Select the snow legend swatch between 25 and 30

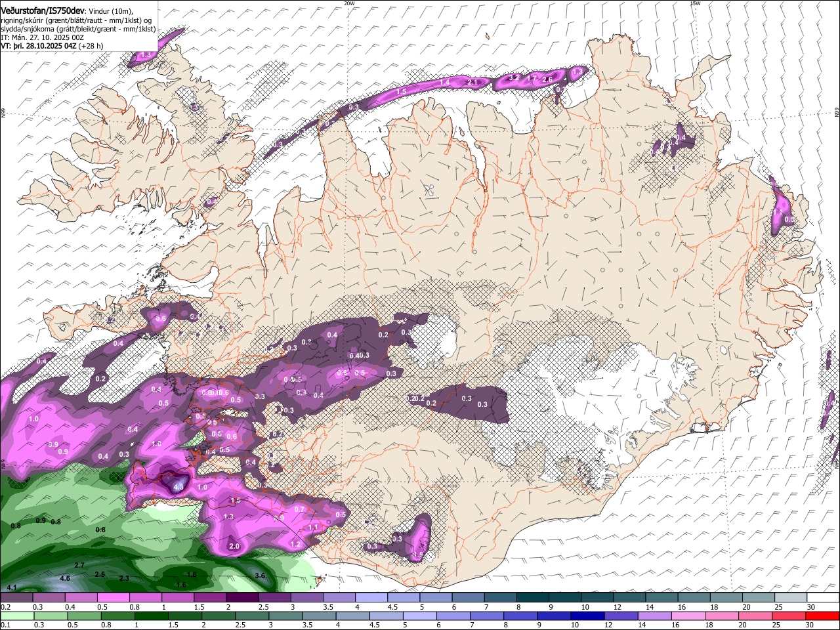pos(791,597)
